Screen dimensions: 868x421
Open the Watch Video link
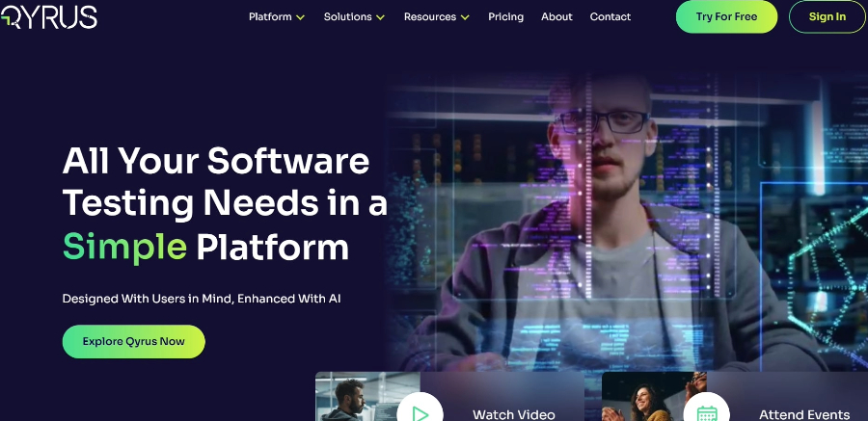[x=514, y=414]
